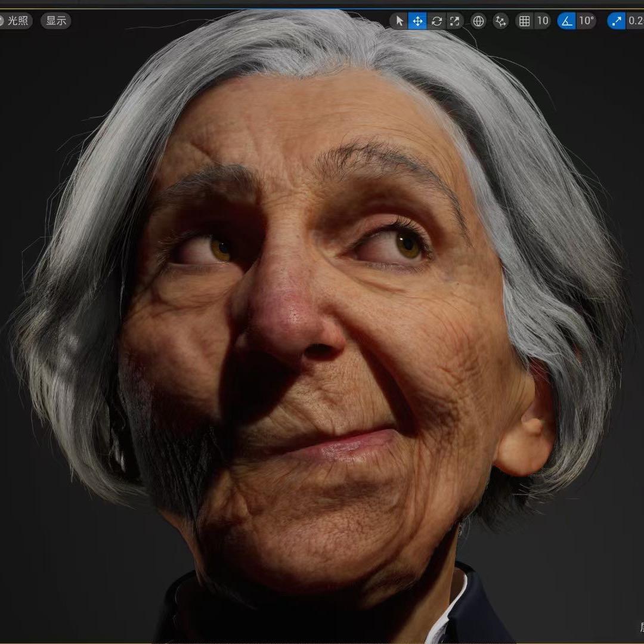Open the 显示 show flags menu
This screenshot has height=644, width=644.
[x=56, y=21]
